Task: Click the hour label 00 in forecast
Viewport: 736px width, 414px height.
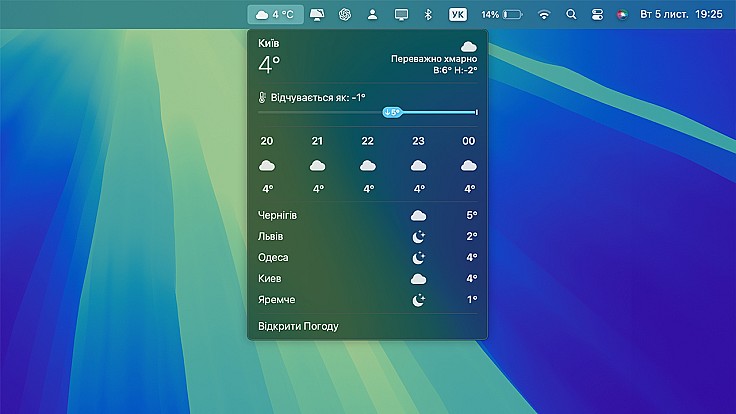Action: 468,141
